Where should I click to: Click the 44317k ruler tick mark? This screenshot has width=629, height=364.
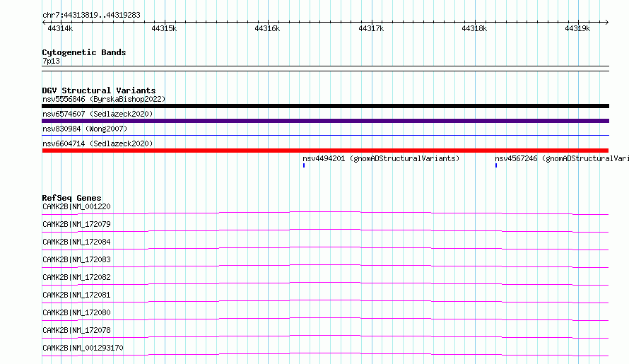pos(372,23)
